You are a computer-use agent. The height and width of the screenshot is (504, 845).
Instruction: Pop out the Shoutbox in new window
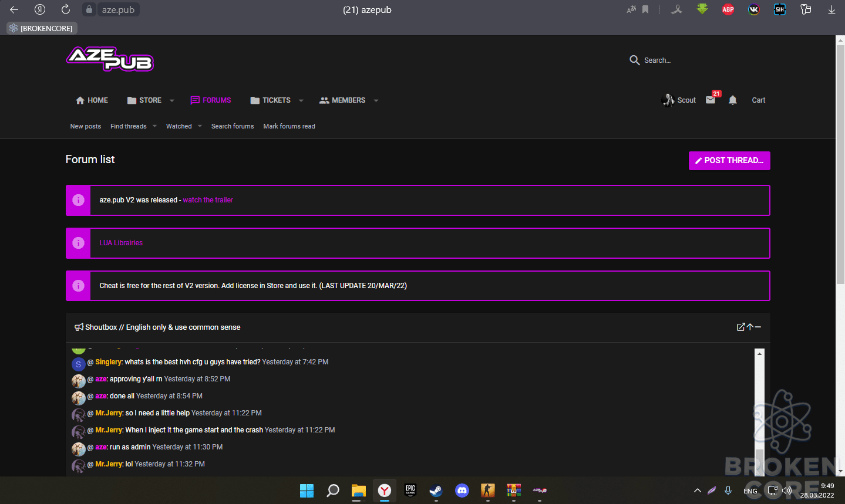[x=740, y=327]
